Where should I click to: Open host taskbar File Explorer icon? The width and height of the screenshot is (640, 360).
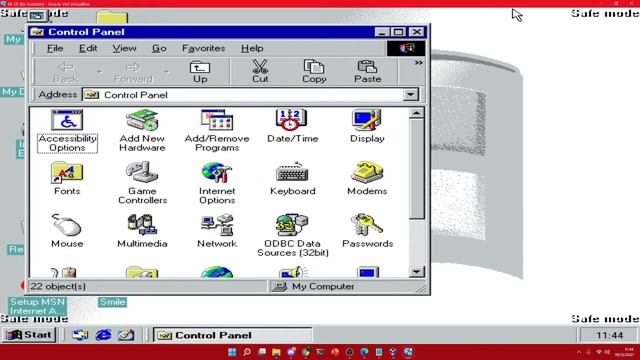pos(276,352)
